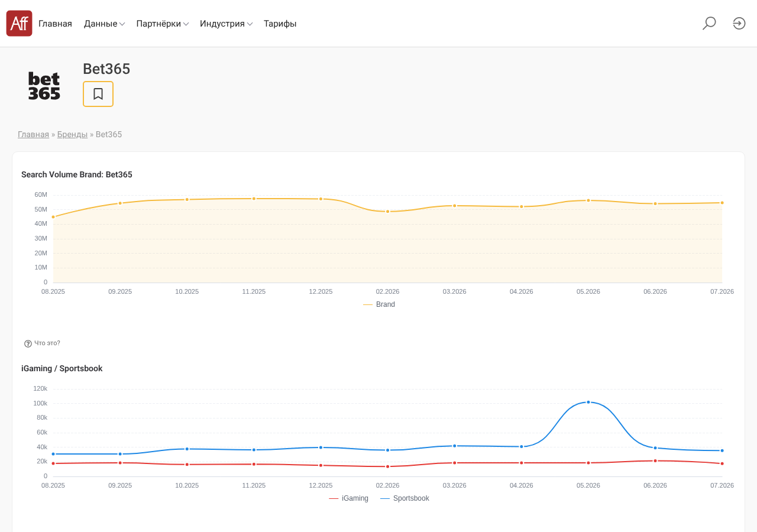This screenshot has height=532, width=757.
Task: Click the Brand data point at 11.2025
Action: coord(254,199)
